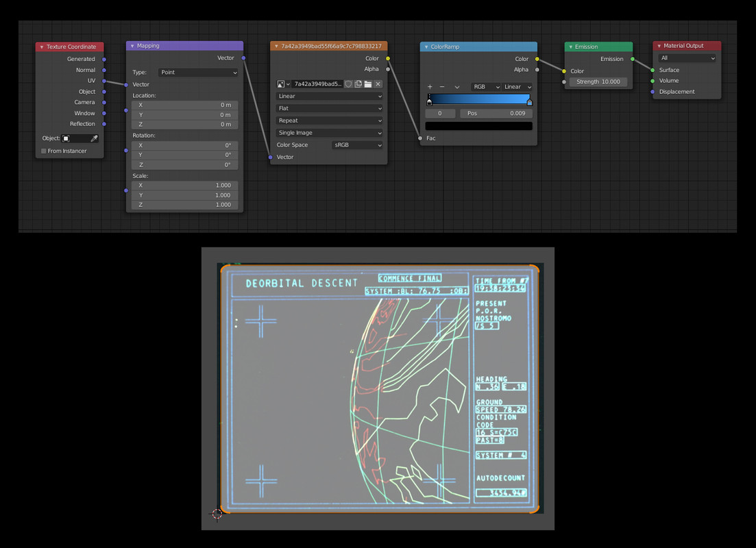Click the fake user shield icon

click(x=348, y=84)
